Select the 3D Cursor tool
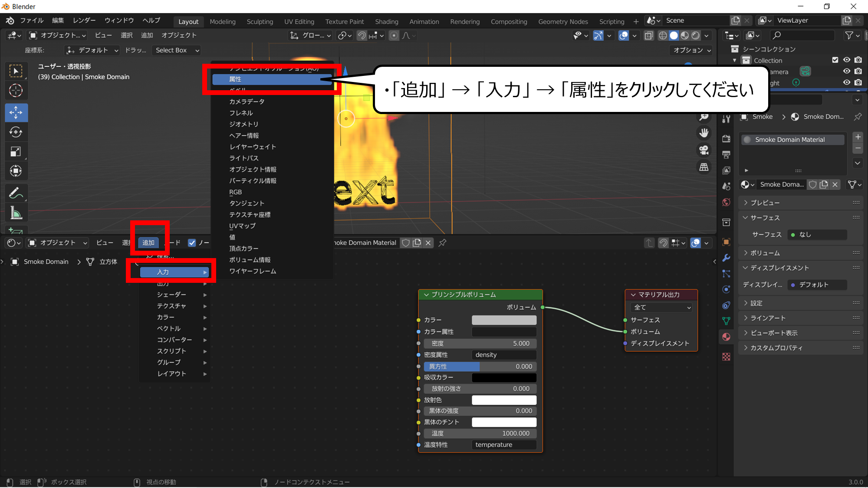Screen dimensions: 868x488 16,91
